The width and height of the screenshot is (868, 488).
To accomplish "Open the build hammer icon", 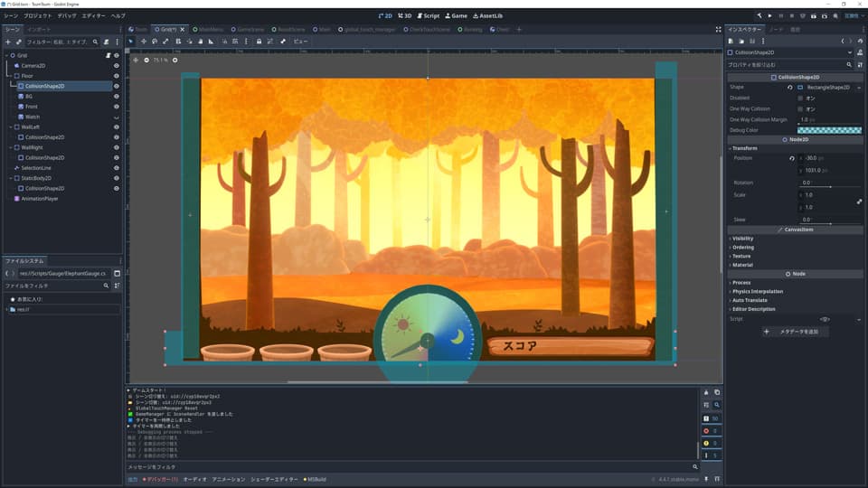I will coord(759,16).
